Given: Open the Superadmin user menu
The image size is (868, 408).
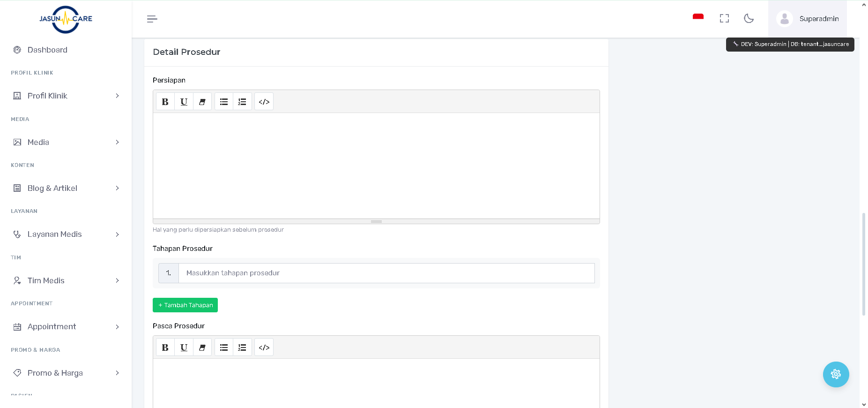Looking at the screenshot, I should [808, 19].
